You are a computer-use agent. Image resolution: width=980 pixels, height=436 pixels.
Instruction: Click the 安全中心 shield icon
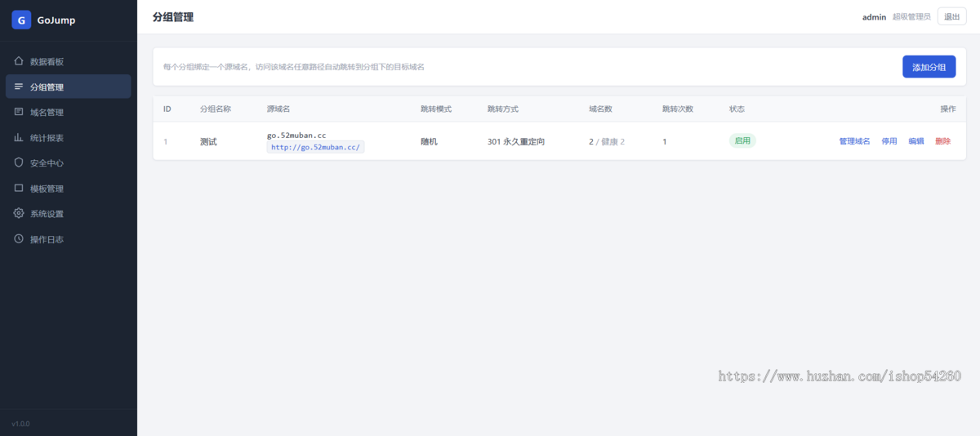[x=19, y=162]
